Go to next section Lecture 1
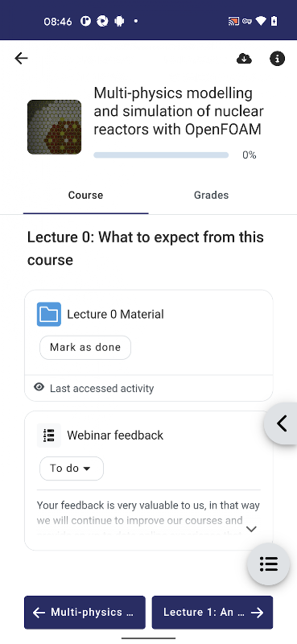297x644 pixels. point(212,613)
